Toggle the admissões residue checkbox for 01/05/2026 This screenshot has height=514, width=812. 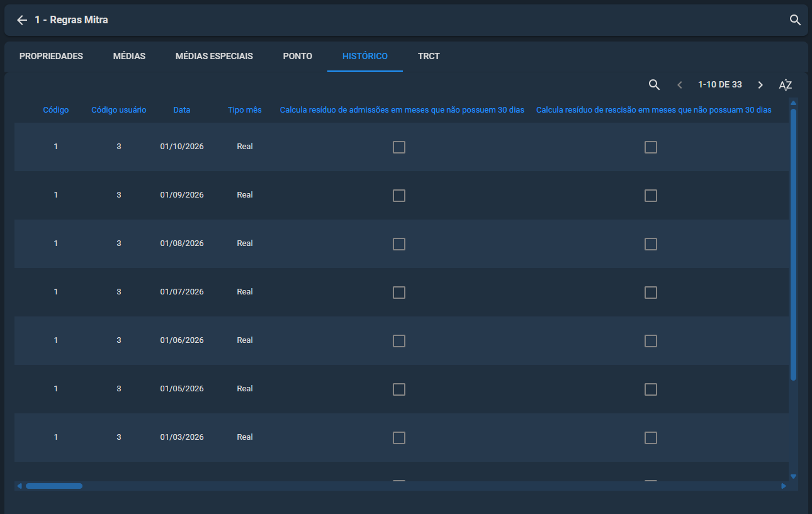point(399,389)
